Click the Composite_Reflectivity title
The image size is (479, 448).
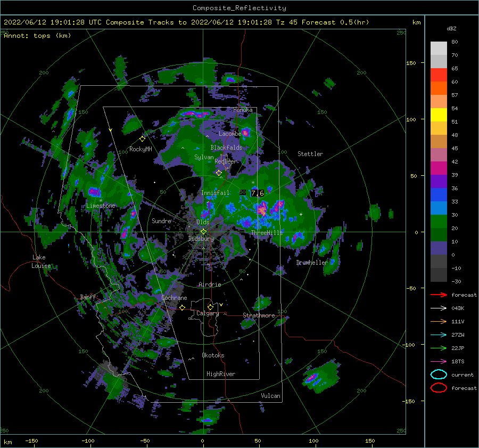click(239, 8)
